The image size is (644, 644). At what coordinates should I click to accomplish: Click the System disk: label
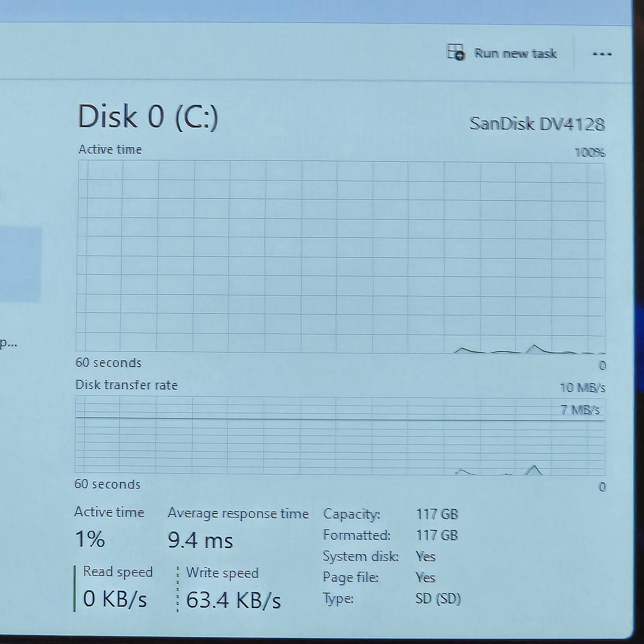tap(361, 556)
